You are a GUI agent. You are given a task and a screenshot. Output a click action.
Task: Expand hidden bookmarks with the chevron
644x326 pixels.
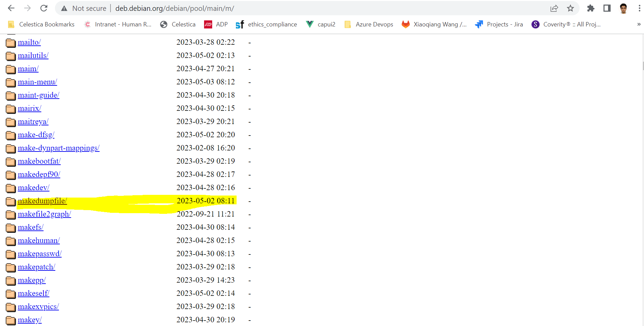pyautogui.click(x=638, y=24)
